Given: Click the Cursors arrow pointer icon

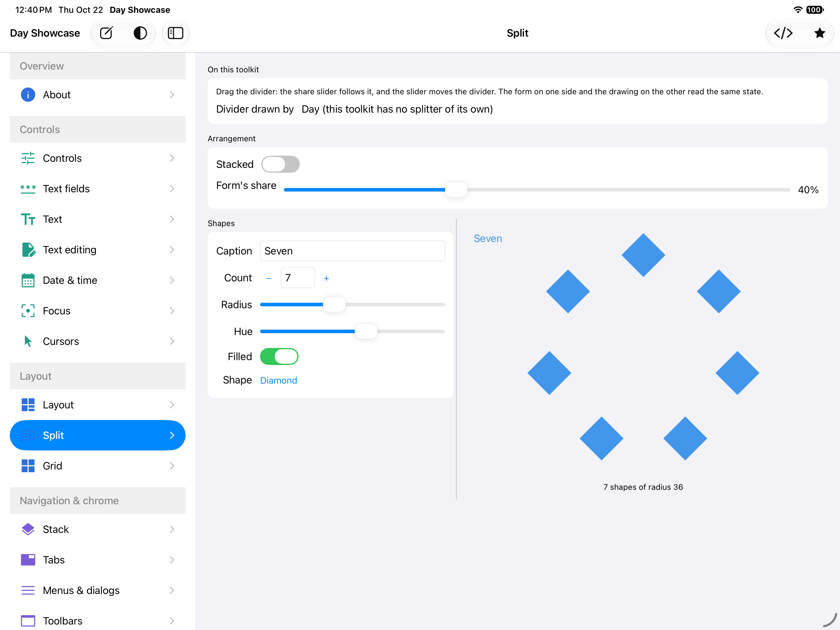Looking at the screenshot, I should (28, 341).
